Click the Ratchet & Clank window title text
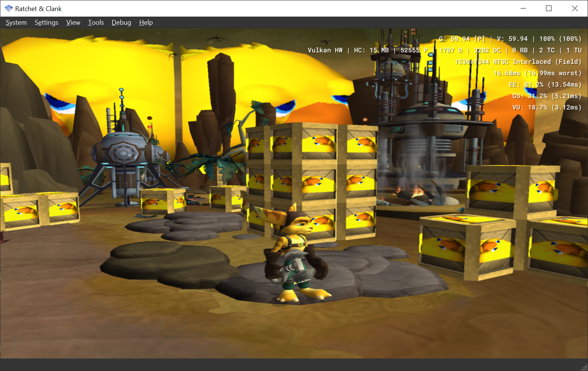 click(38, 8)
